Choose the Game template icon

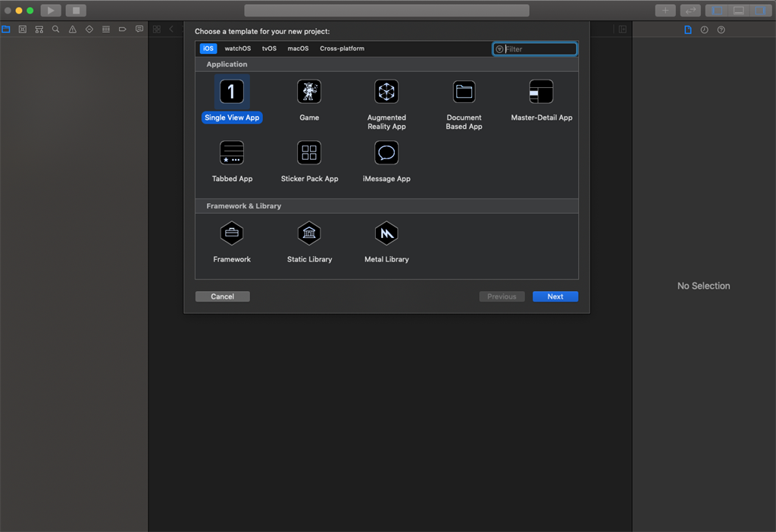click(309, 92)
